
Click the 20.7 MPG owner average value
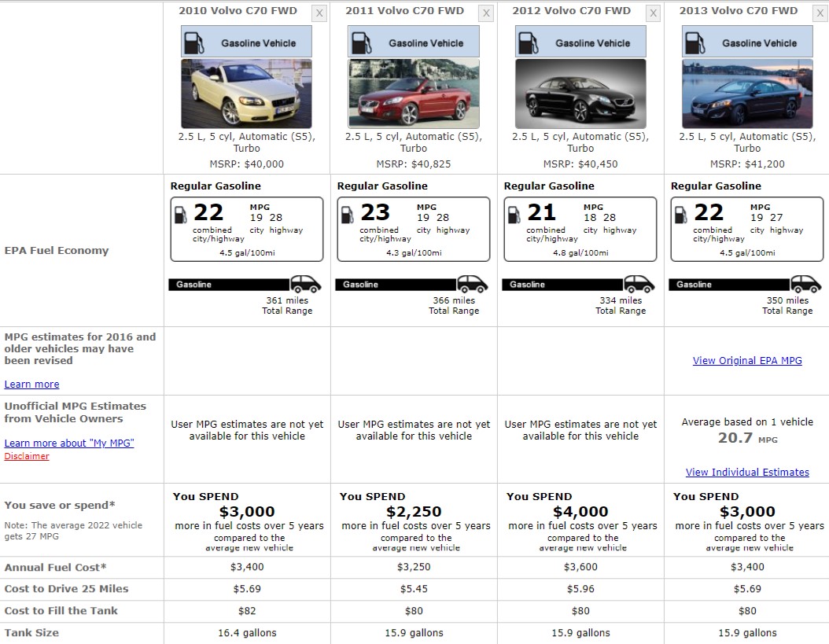747,438
